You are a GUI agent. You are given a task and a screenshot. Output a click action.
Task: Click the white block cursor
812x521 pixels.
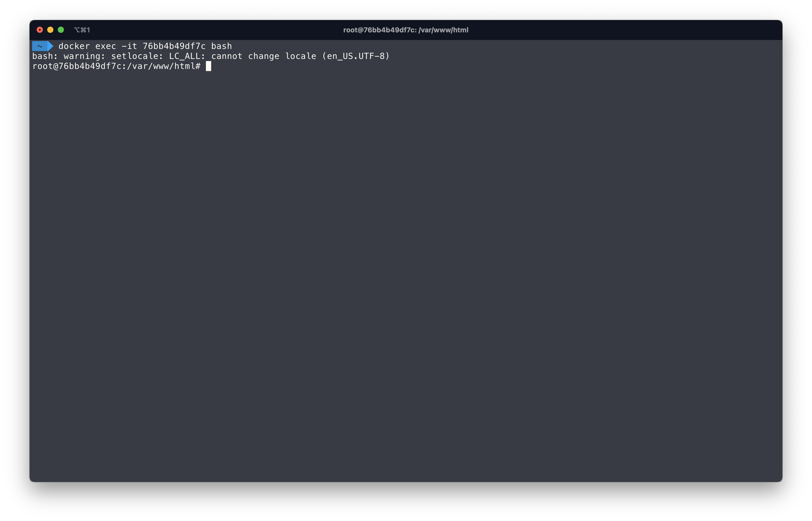point(208,66)
